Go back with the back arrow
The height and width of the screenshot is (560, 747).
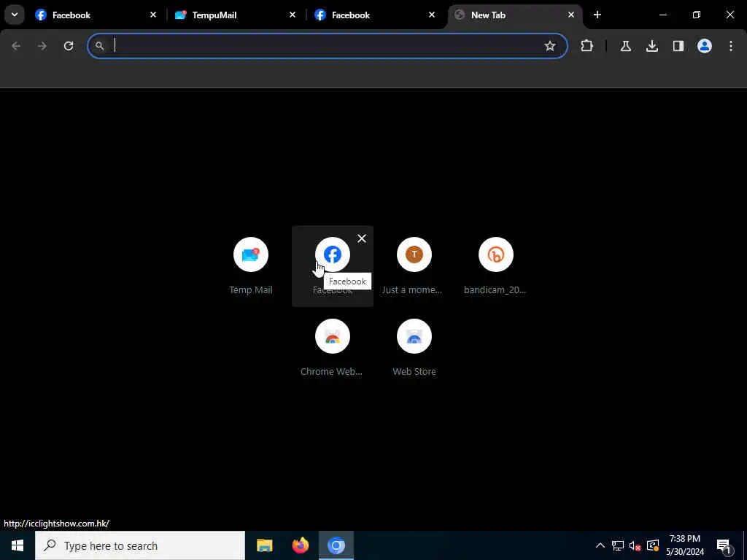click(x=16, y=46)
